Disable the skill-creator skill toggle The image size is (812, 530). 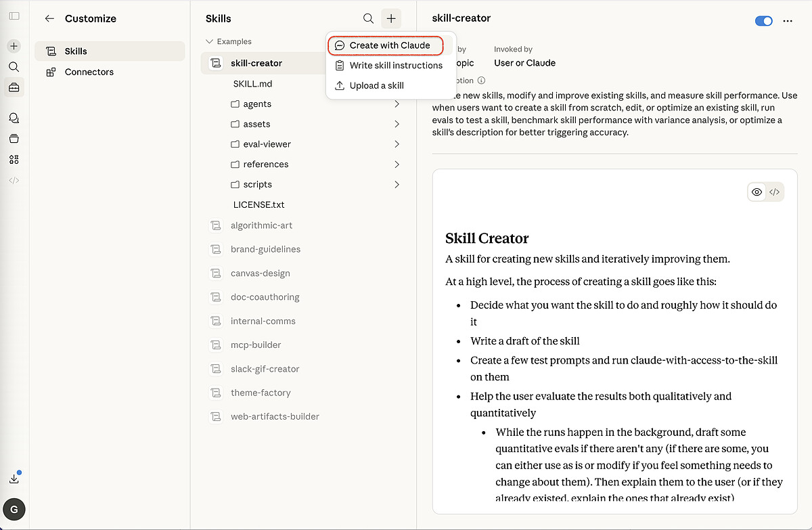click(x=763, y=21)
